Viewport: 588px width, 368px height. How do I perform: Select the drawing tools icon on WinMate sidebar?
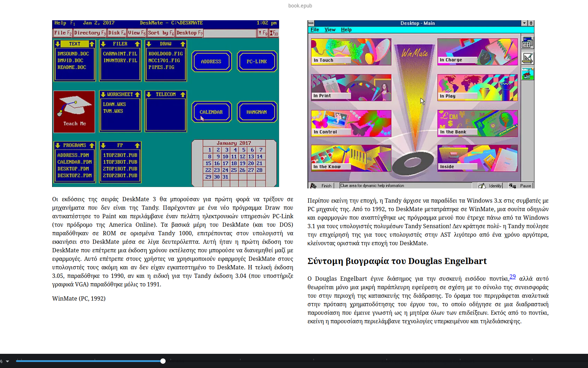(527, 58)
